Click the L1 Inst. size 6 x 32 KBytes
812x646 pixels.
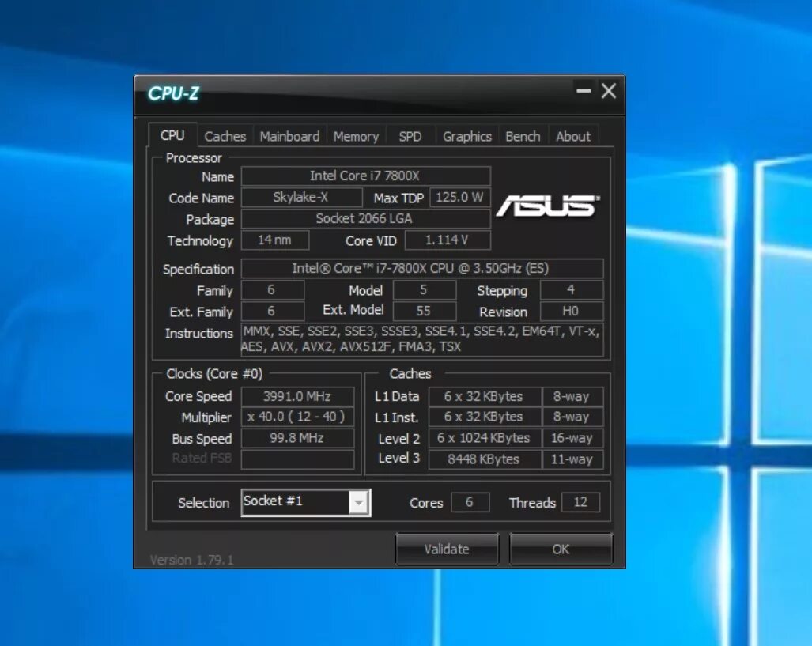(485, 417)
